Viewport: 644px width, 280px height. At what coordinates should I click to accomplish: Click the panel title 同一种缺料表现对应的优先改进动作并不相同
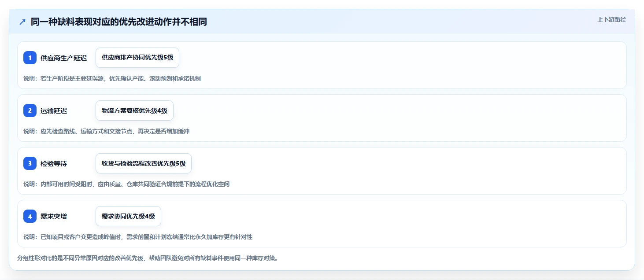click(119, 22)
